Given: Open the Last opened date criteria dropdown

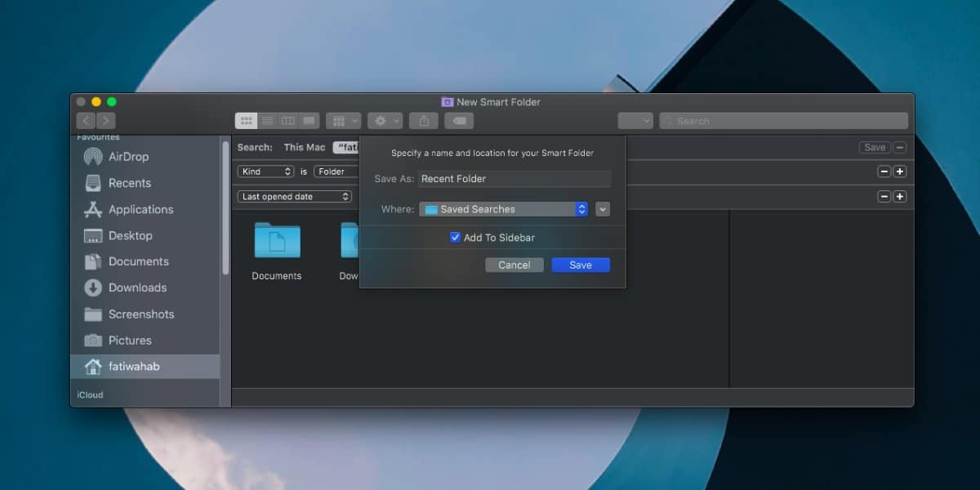Looking at the screenshot, I should tap(295, 197).
